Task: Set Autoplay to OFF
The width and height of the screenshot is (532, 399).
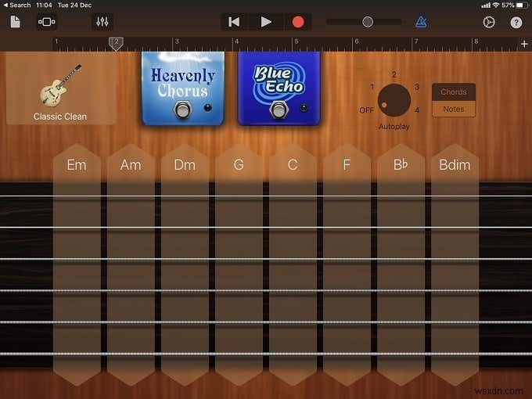Action: coord(366,110)
